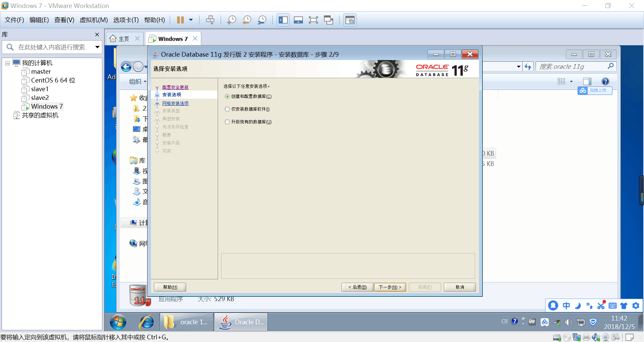Open the Explorer change view dropdown arrow
The height and width of the screenshot is (342, 644).
coord(571,81)
